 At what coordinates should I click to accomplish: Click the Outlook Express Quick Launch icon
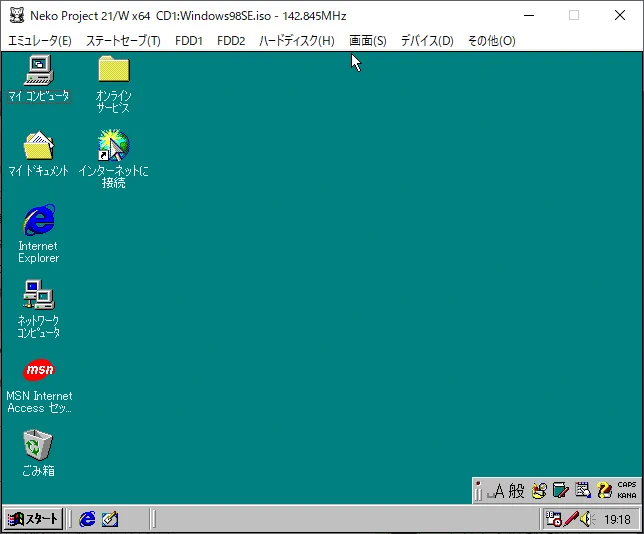coord(110,519)
